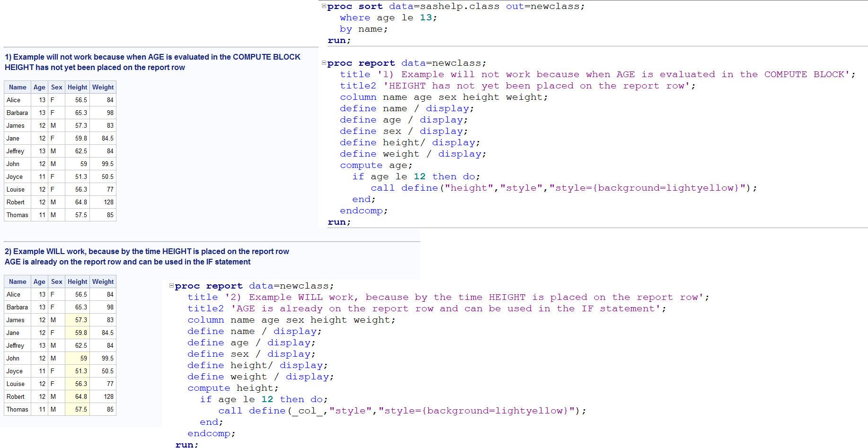Collapse the second proc report code block
Image resolution: width=868 pixels, height=448 pixels.
click(171, 286)
